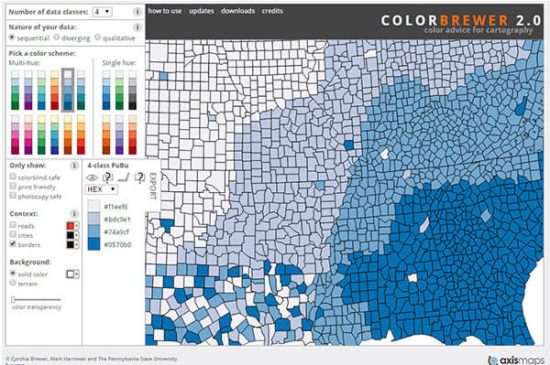This screenshot has height=365, width=550.
Task: Pick the yellow-green-blue YlGnBu multi-hue ramp
Action: click(55, 135)
